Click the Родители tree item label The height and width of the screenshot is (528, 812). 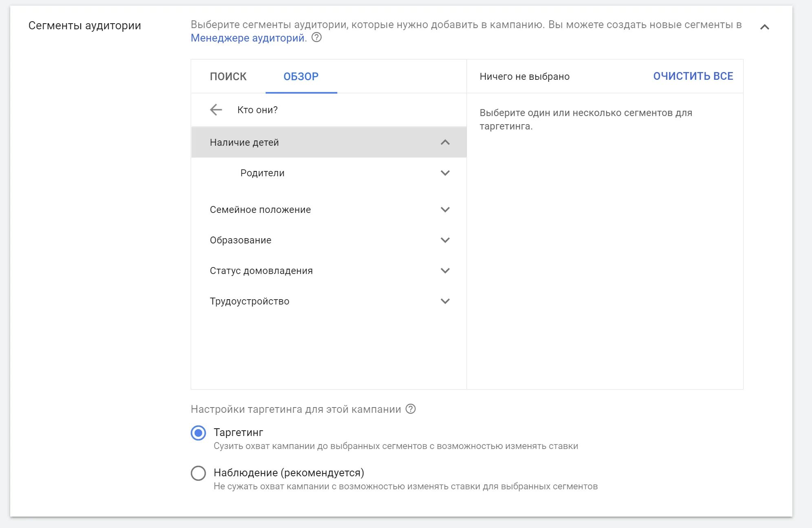tap(262, 173)
